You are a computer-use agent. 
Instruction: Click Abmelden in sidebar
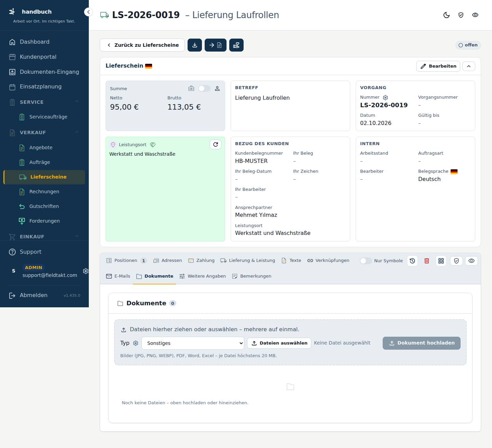[33, 295]
